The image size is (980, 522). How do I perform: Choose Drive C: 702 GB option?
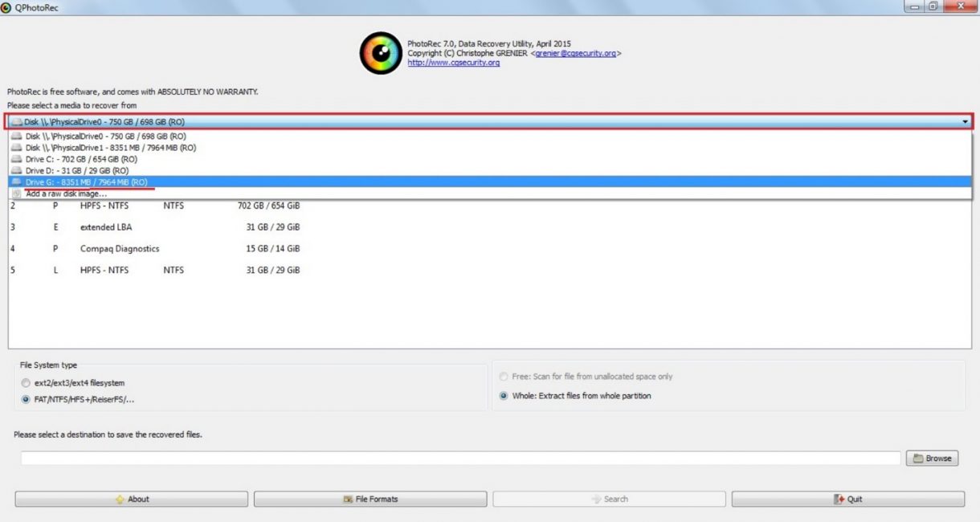pos(490,159)
